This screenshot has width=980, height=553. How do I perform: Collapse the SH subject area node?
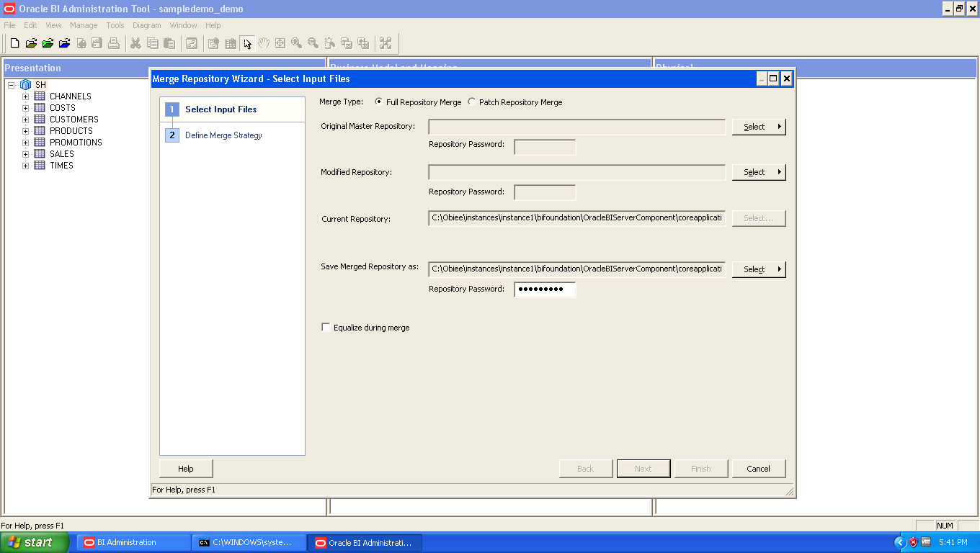pos(12,85)
